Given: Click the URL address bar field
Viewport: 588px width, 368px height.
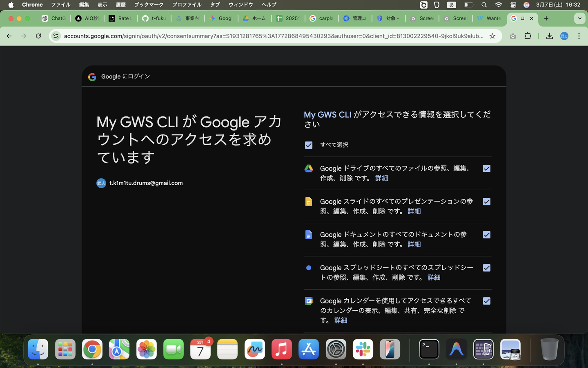Looking at the screenshot, I should point(274,36).
